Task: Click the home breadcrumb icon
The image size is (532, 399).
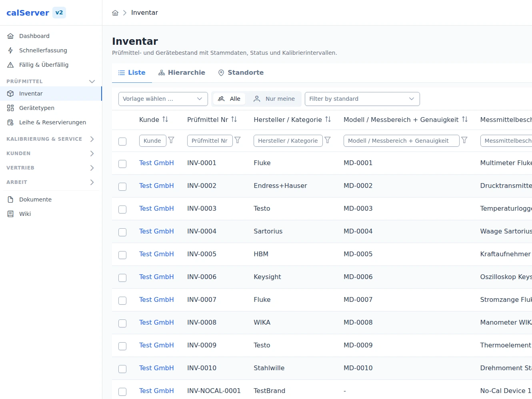Action: tap(115, 13)
